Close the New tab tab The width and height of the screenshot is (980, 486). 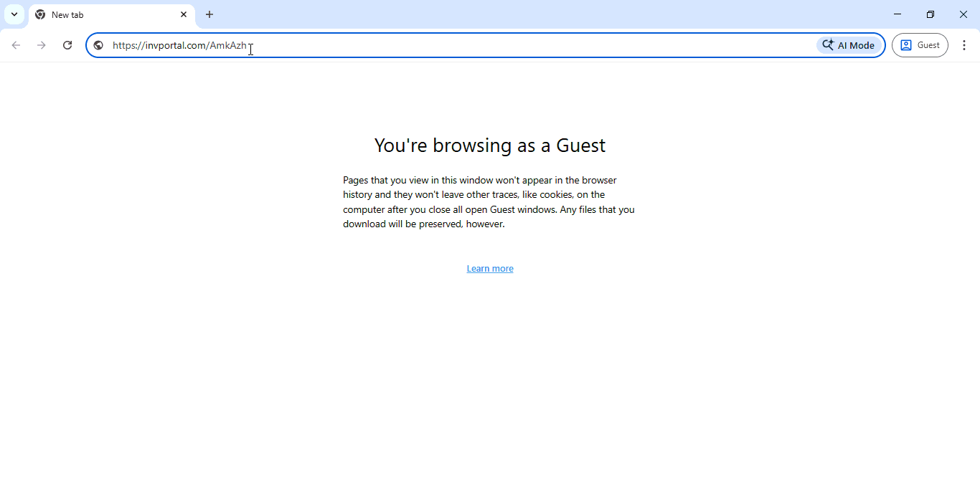tap(184, 14)
